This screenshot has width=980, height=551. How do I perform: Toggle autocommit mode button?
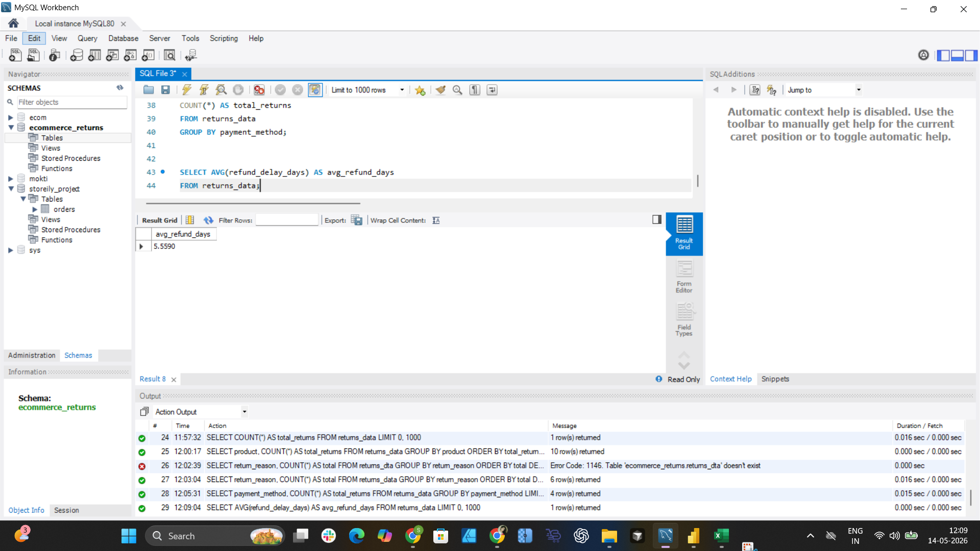315,90
